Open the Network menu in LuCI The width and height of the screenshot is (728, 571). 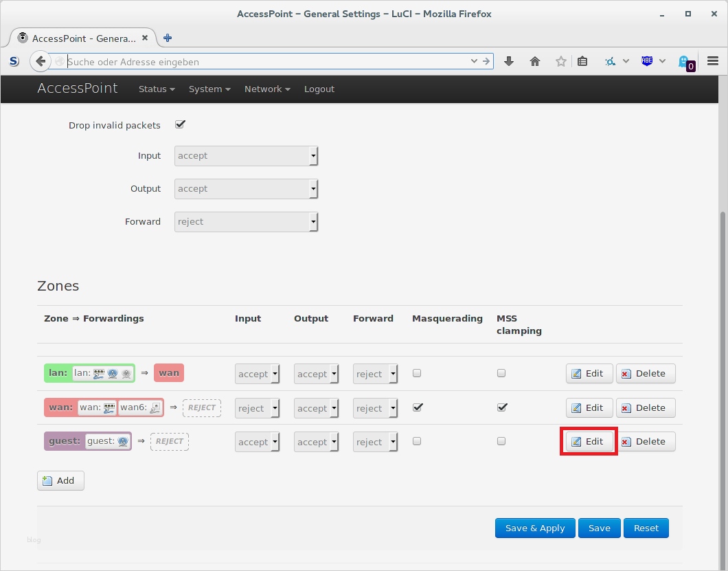click(x=266, y=89)
